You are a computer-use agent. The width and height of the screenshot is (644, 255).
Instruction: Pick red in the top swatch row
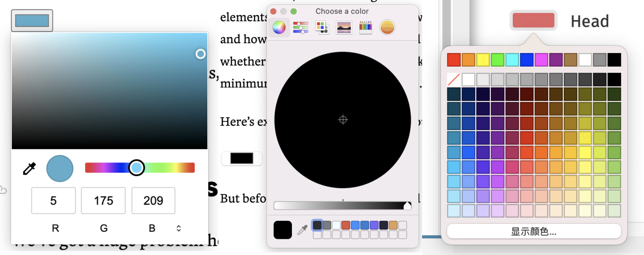(454, 60)
